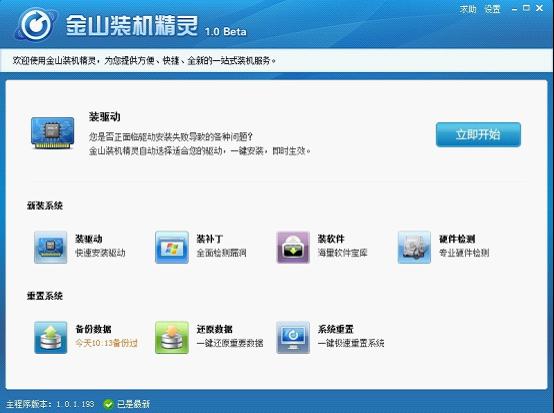The width and height of the screenshot is (554, 413).
Task: Click the 立即开始 start button
Action: [x=478, y=135]
